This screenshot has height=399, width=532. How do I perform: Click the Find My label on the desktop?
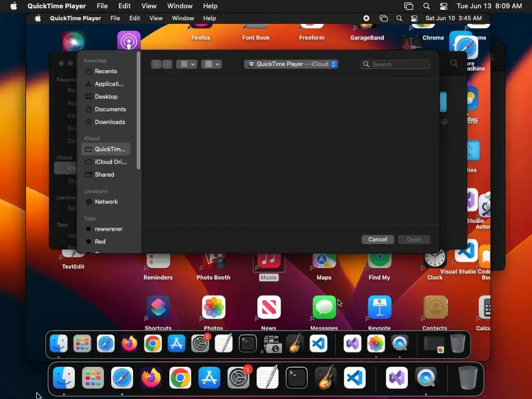379,277
